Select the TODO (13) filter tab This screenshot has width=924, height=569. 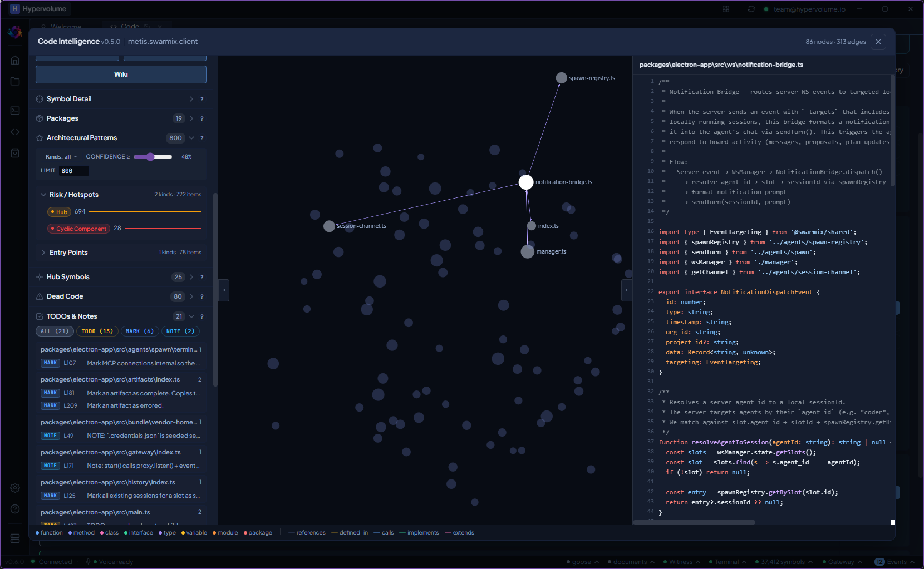point(97,331)
